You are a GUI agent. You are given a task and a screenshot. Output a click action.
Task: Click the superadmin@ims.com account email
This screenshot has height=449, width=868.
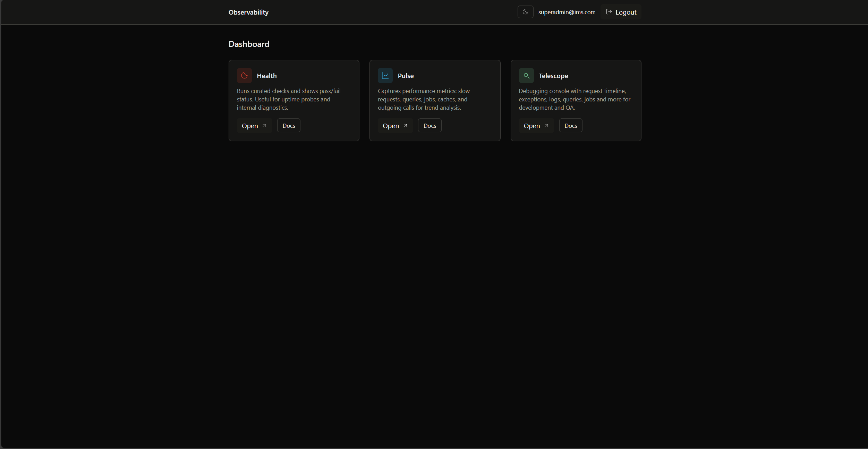pos(567,11)
